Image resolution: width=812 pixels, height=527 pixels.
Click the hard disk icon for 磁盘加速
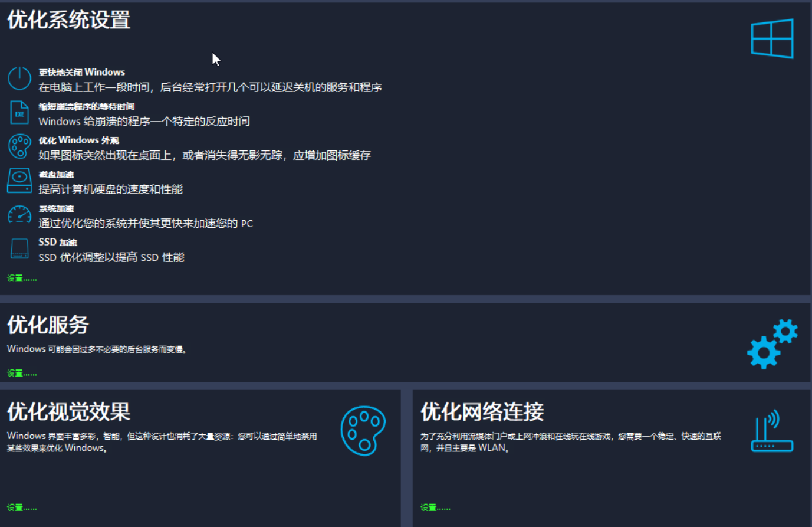[x=19, y=181]
